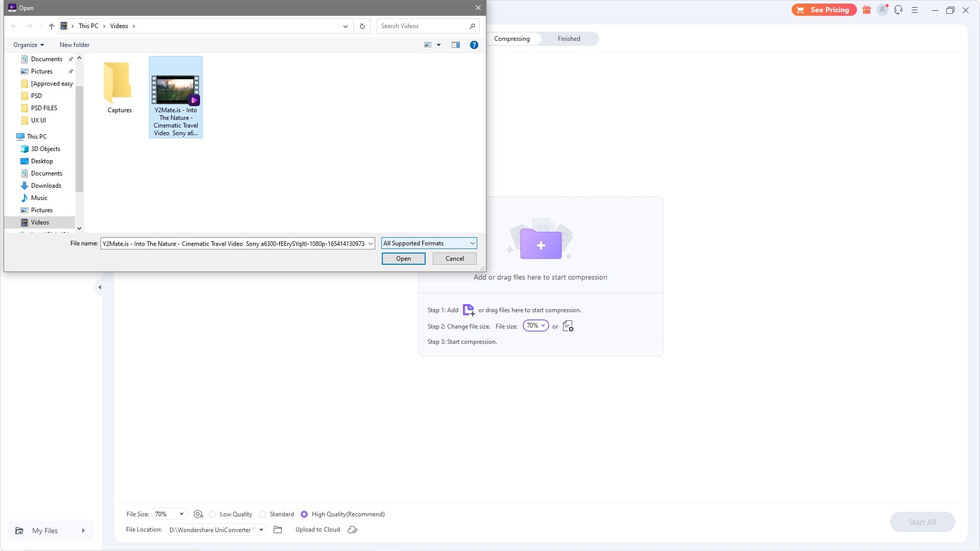Expand the File Location path dropdown
Image resolution: width=980 pixels, height=551 pixels.
coord(261,530)
